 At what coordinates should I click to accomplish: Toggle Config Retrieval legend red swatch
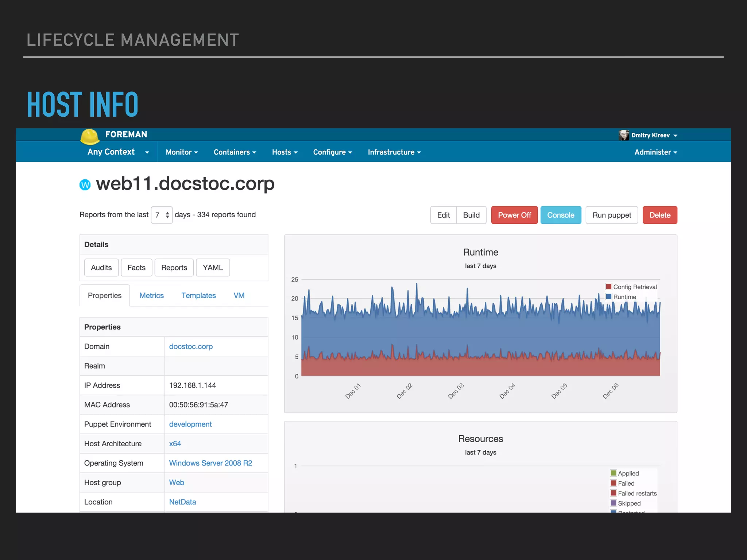click(x=608, y=287)
